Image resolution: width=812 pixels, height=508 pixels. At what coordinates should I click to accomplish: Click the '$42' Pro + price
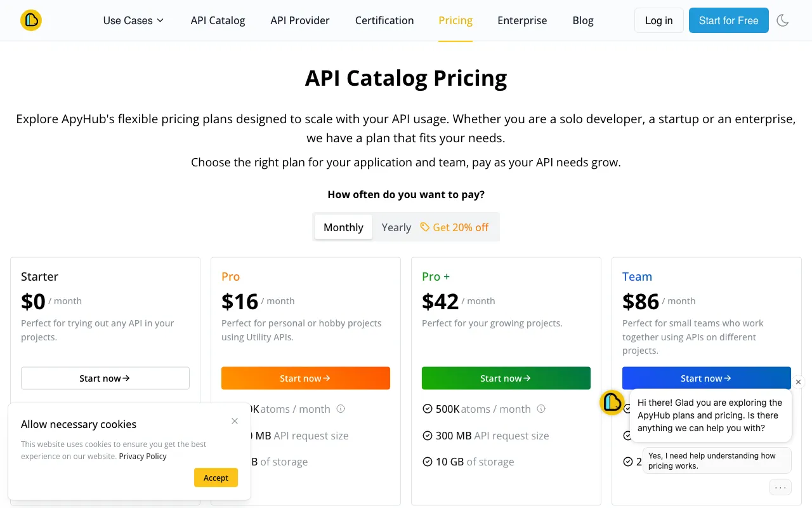(440, 301)
